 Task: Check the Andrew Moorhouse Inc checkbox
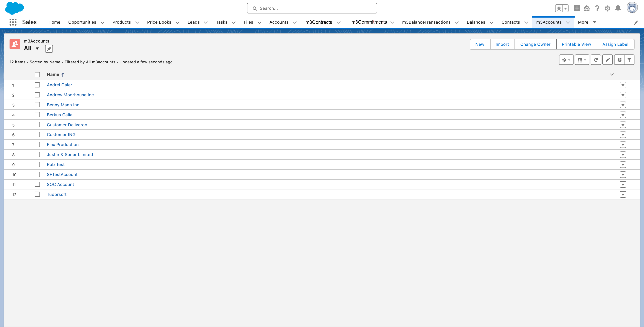tap(37, 95)
